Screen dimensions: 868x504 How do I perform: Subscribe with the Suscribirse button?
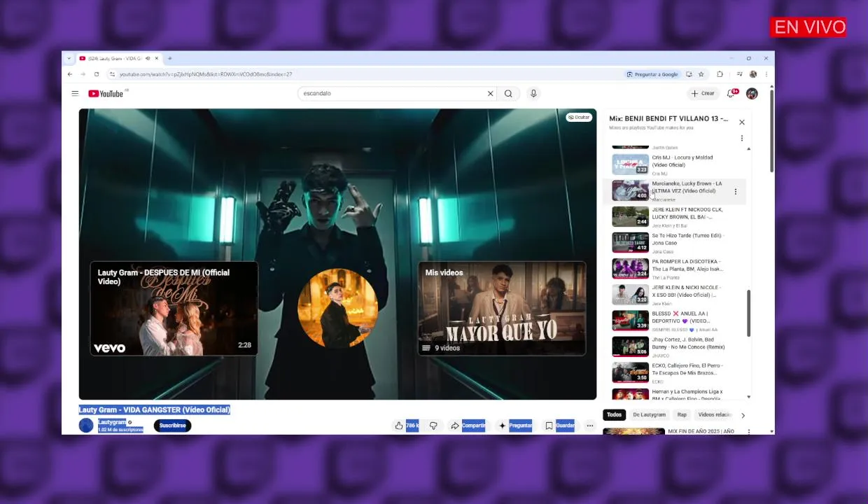pyautogui.click(x=172, y=426)
